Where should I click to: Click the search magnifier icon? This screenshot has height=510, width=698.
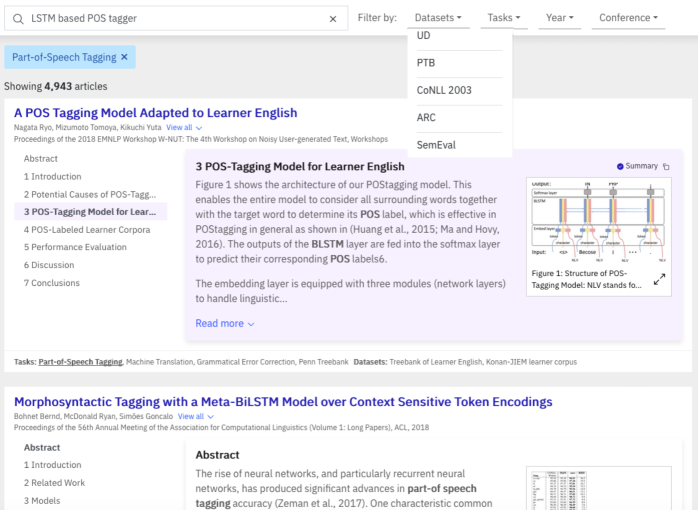(18, 18)
